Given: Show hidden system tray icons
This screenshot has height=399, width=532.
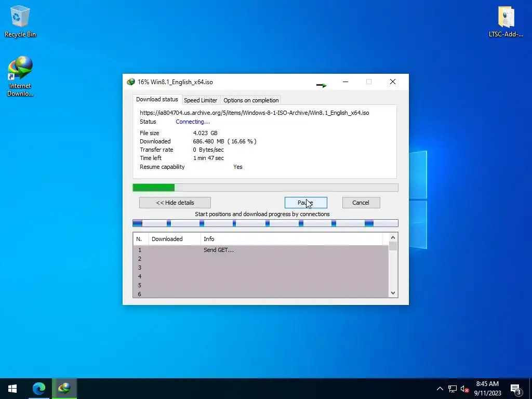Looking at the screenshot, I should (x=440, y=389).
